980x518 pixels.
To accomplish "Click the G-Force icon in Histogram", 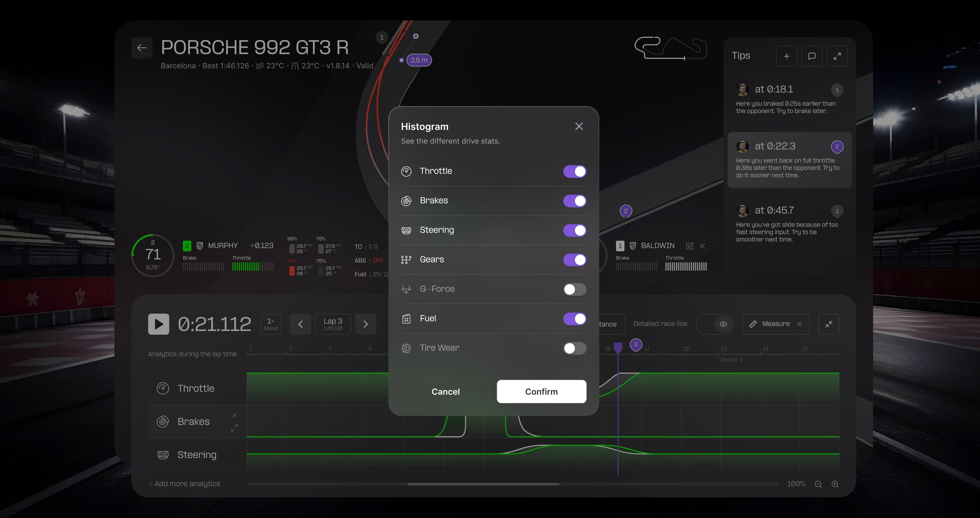I will pyautogui.click(x=406, y=289).
